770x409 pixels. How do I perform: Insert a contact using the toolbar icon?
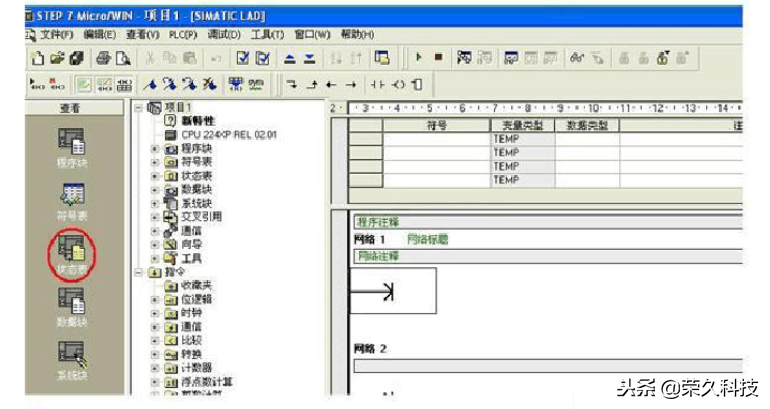point(380,85)
